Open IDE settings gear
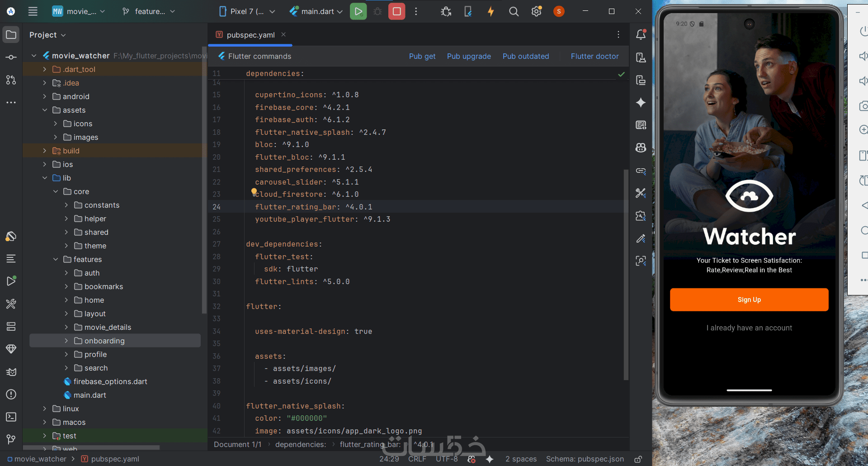 pos(536,11)
